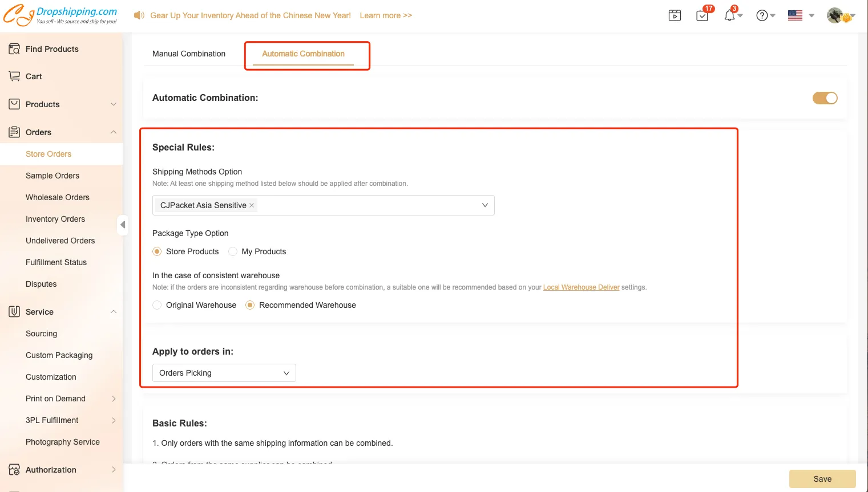Click the Save button
868x492 pixels.
coord(822,479)
